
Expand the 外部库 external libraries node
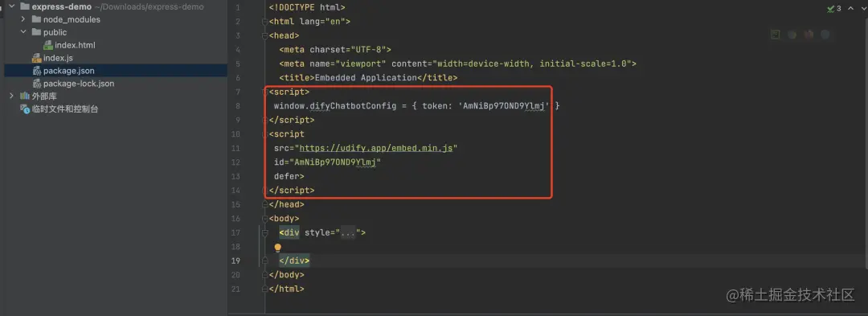(x=11, y=96)
